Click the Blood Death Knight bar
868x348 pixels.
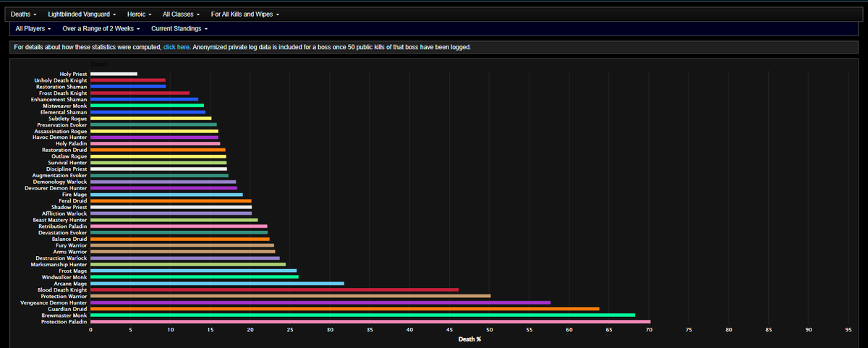point(275,289)
